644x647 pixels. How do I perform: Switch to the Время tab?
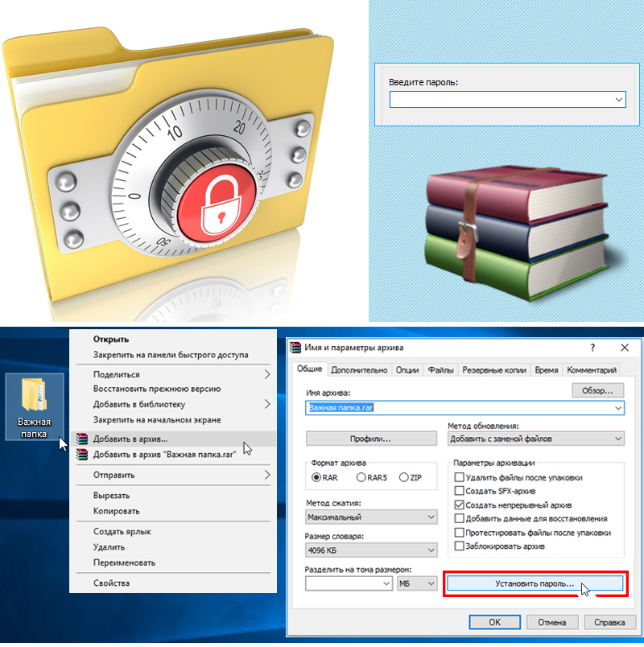point(547,370)
